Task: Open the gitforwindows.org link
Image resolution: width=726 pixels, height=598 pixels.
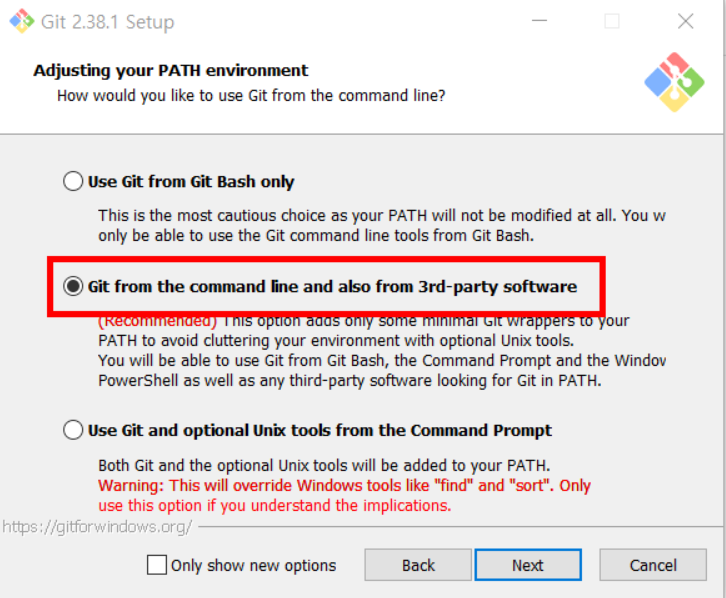Action: pos(97,527)
